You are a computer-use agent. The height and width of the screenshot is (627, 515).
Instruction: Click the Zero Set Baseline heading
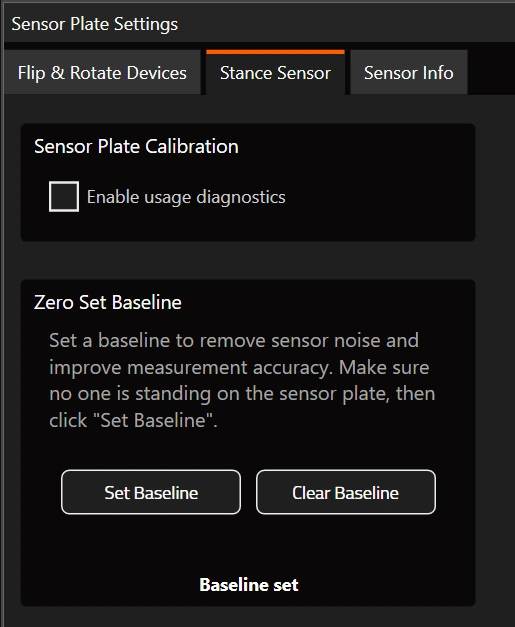108,302
